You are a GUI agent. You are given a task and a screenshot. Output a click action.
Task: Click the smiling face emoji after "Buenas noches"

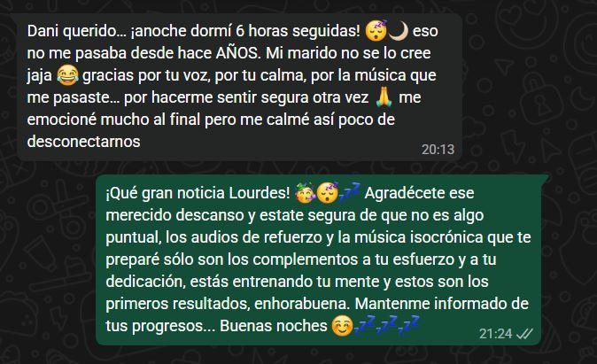coord(342,326)
